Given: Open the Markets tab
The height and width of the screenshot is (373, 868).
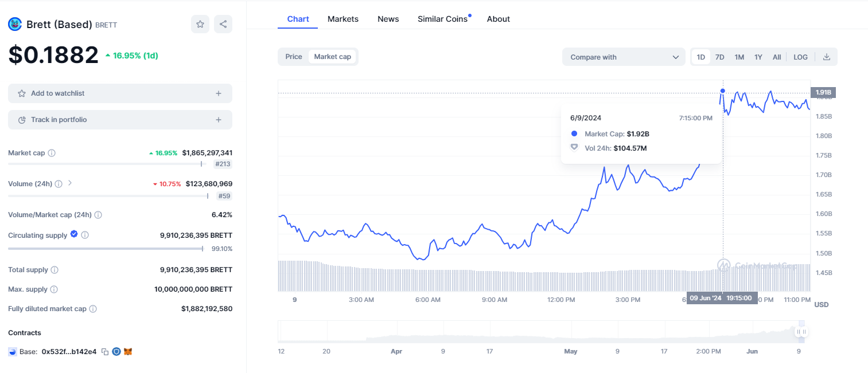Looking at the screenshot, I should click(x=343, y=19).
